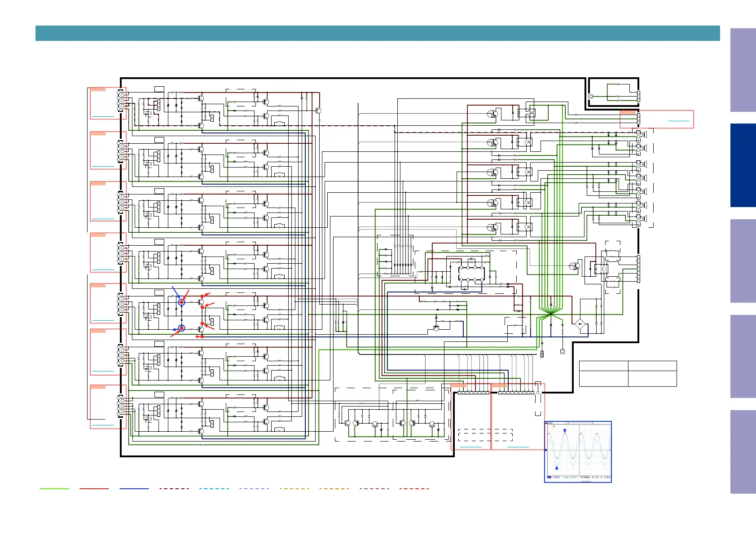This screenshot has height=535, width=756.
Task: Select the bottommost lavender side tab
Action: click(743, 452)
